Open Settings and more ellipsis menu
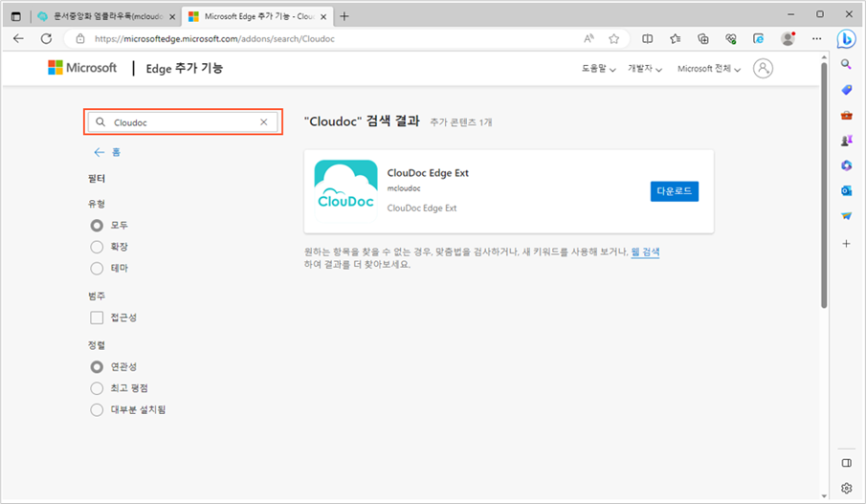The width and height of the screenshot is (866, 504). pos(817,38)
